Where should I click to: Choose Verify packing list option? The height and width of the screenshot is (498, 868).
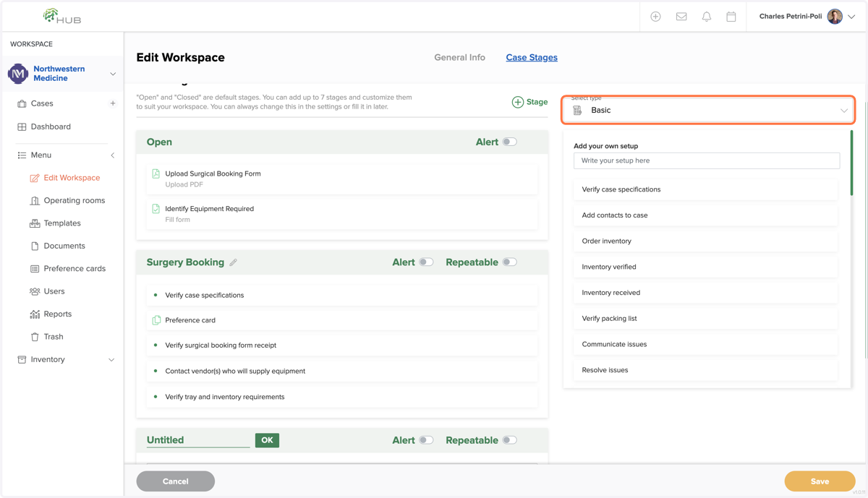click(705, 319)
